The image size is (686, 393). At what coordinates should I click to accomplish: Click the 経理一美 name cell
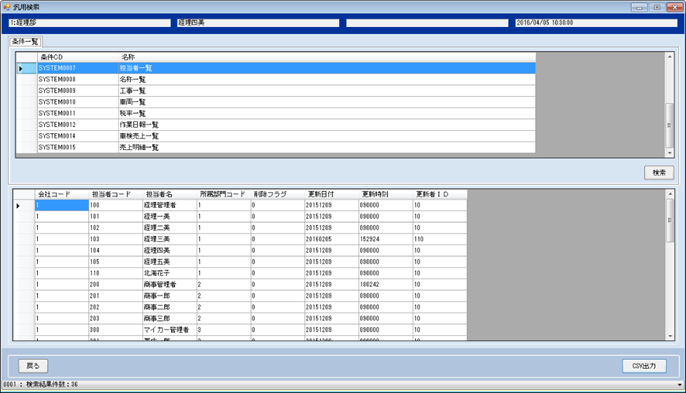point(169,217)
